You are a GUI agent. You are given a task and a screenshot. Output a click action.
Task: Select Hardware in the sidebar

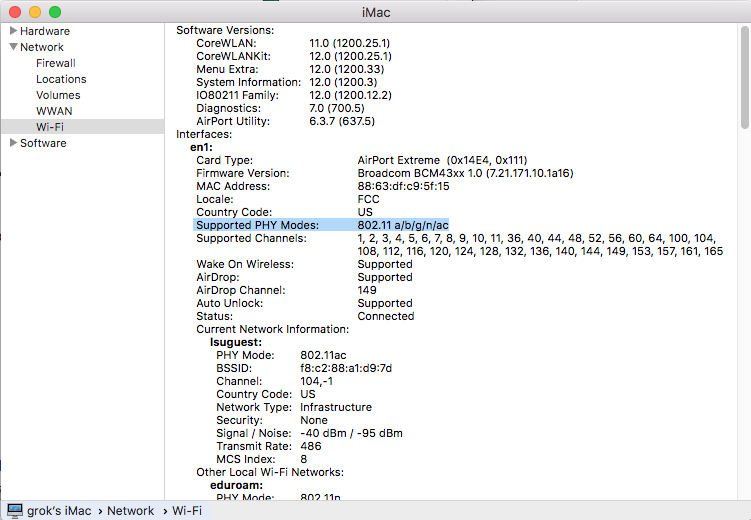45,31
